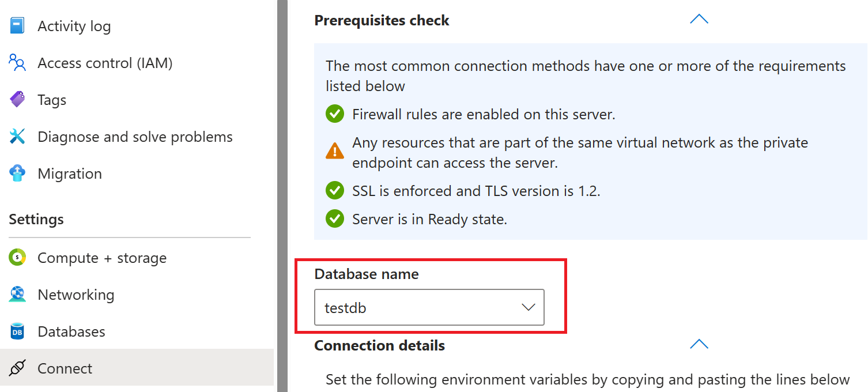Open the Database name dropdown
Viewport: 868px width, 392px height.
[x=429, y=307]
